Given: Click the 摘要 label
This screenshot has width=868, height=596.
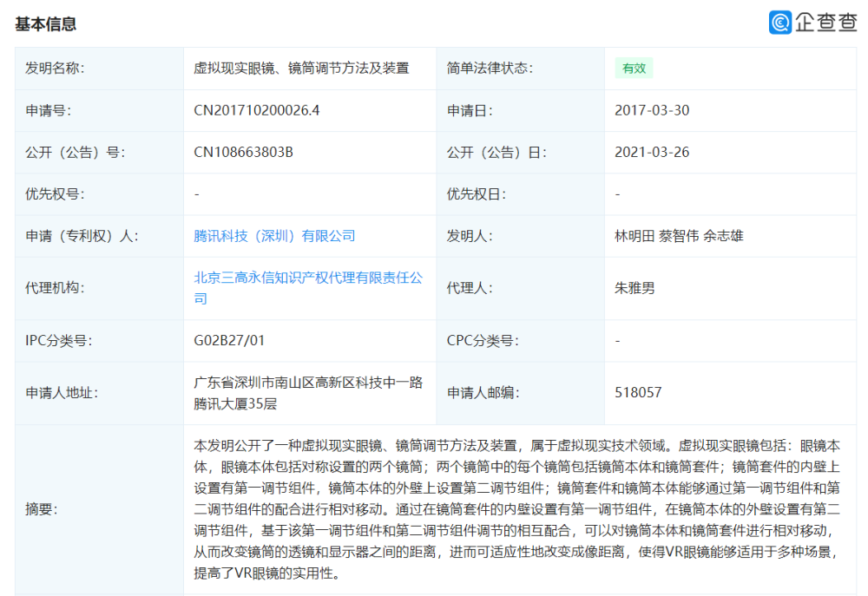Looking at the screenshot, I should click(x=42, y=509).
